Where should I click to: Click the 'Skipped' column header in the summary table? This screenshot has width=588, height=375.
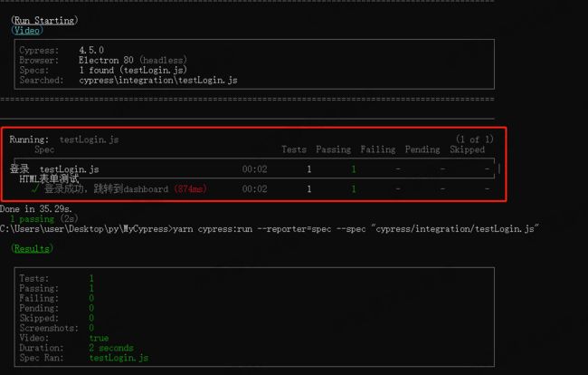468,149
